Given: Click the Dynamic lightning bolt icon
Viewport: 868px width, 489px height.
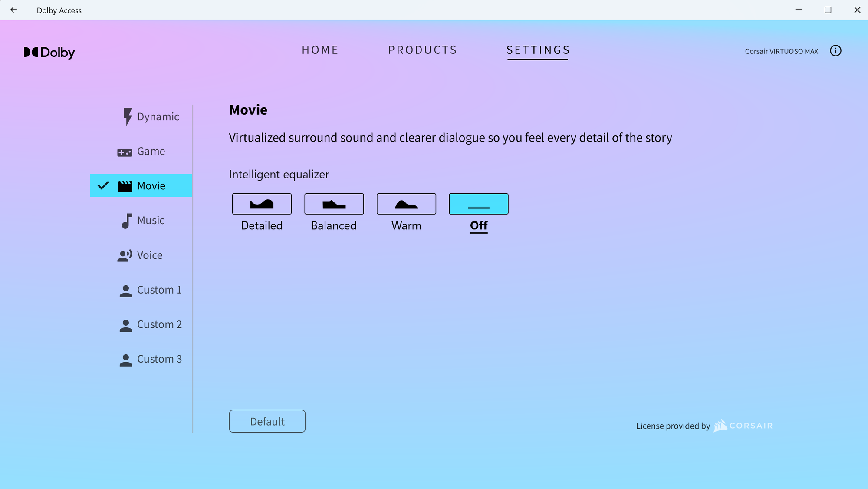Looking at the screenshot, I should pos(127,116).
